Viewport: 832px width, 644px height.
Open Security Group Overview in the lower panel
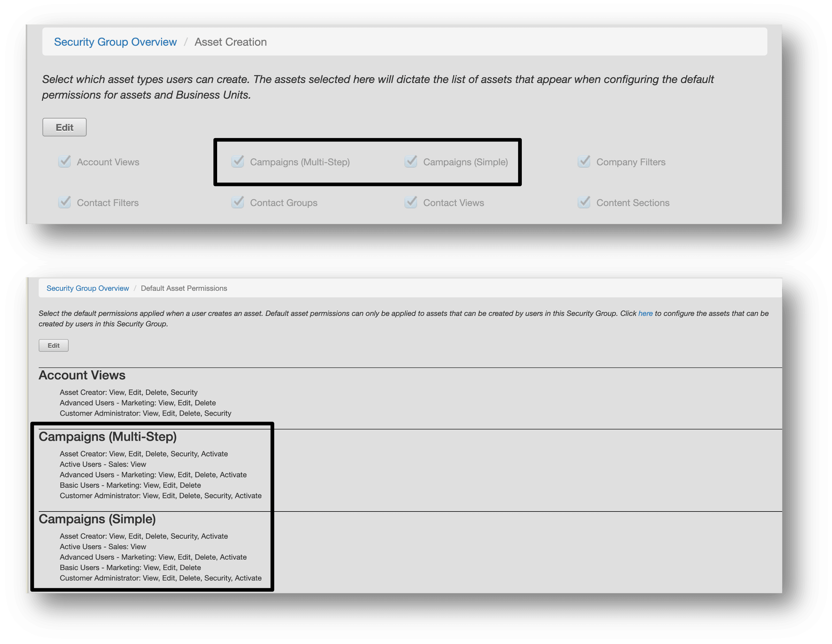pyautogui.click(x=87, y=288)
